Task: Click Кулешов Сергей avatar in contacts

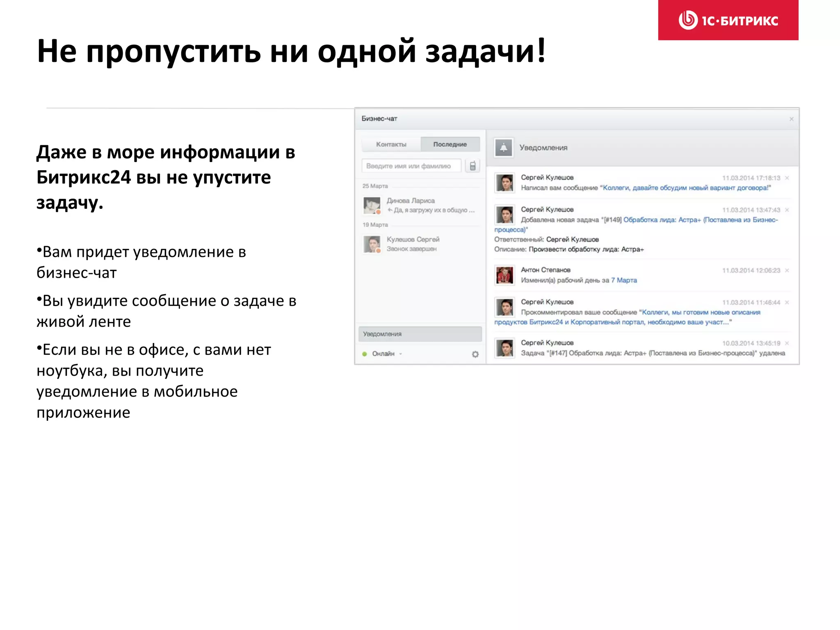Action: tap(372, 244)
